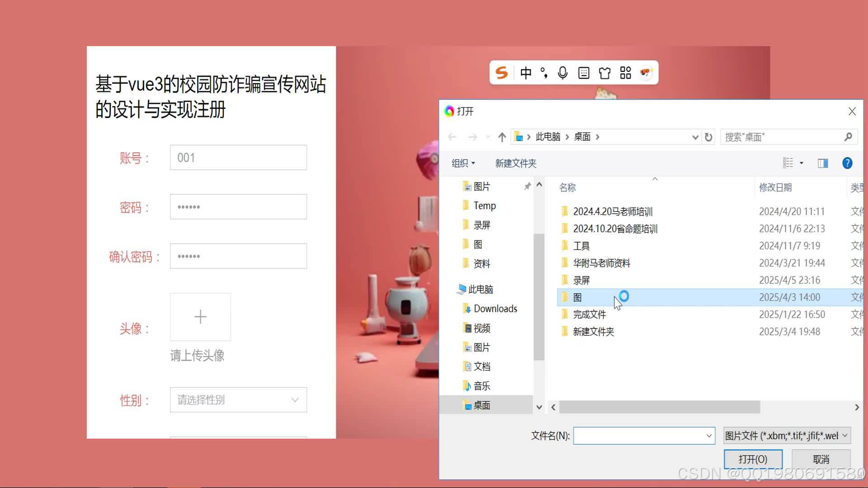Viewport: 868px width, 488px height.
Task: Click the blue Help question mark icon
Action: 847,163
